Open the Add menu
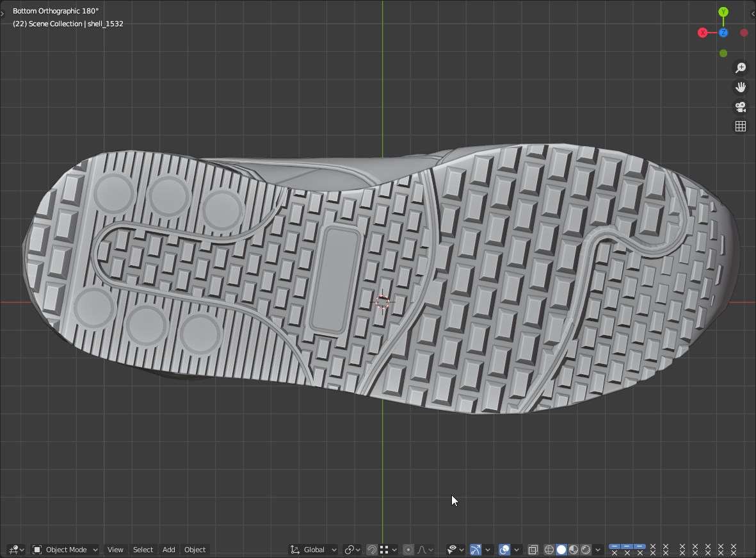 [168, 550]
